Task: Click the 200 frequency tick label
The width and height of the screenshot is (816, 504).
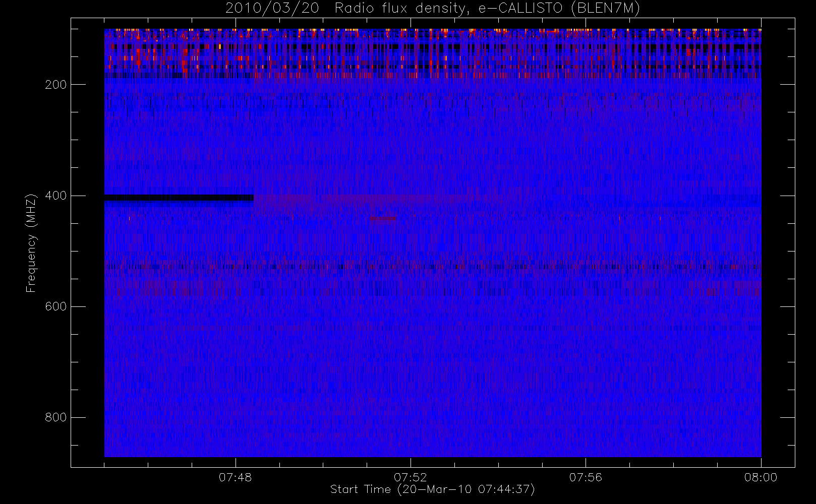Action: point(55,85)
